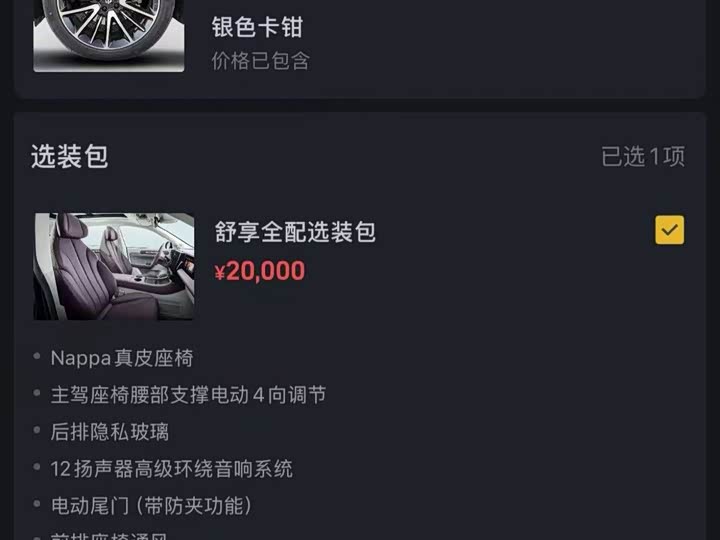Tap the 后排隐私玻璃 feature item
This screenshot has width=720, height=540.
[110, 432]
